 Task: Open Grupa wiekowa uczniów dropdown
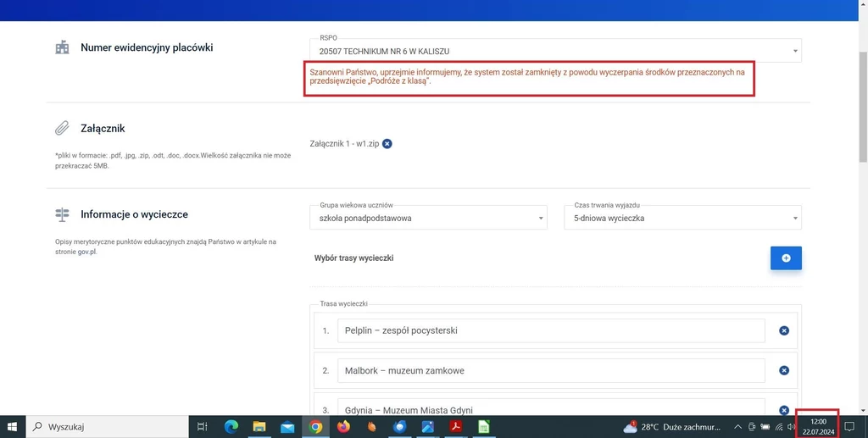pos(428,218)
